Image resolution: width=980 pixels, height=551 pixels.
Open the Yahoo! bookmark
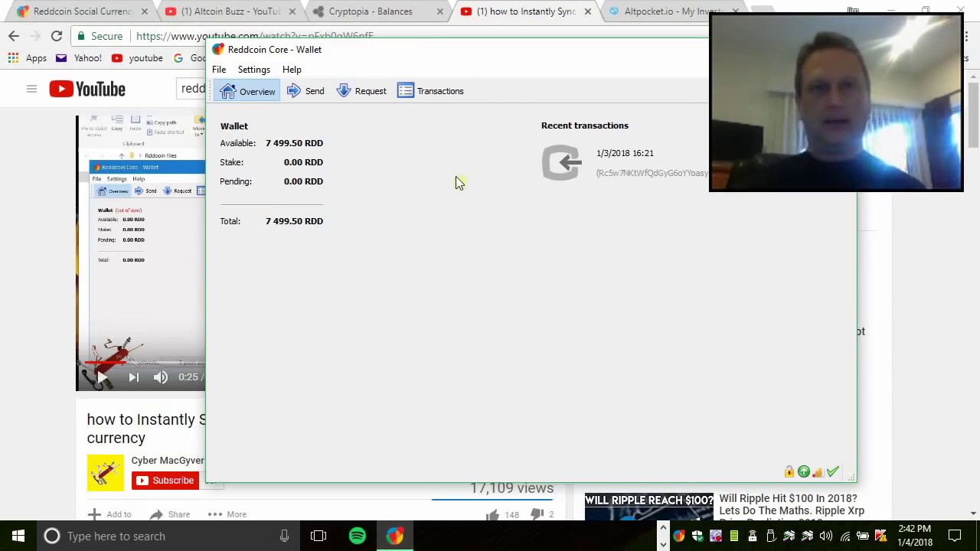pyautogui.click(x=78, y=58)
